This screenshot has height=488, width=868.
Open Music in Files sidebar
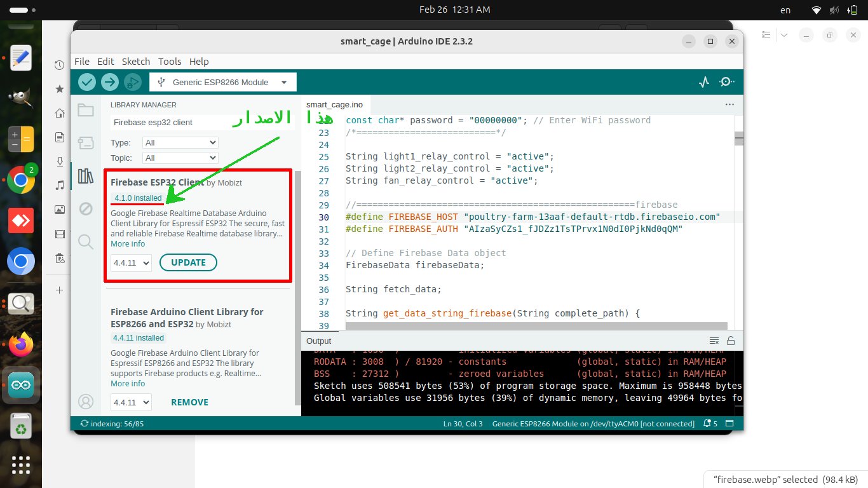coord(59,186)
